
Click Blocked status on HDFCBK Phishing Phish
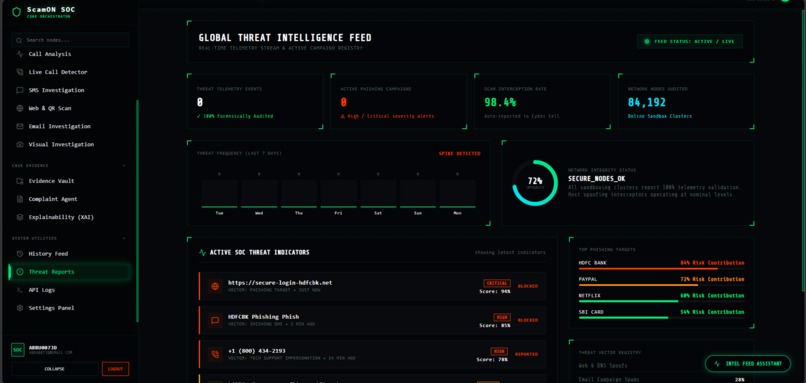tap(527, 320)
